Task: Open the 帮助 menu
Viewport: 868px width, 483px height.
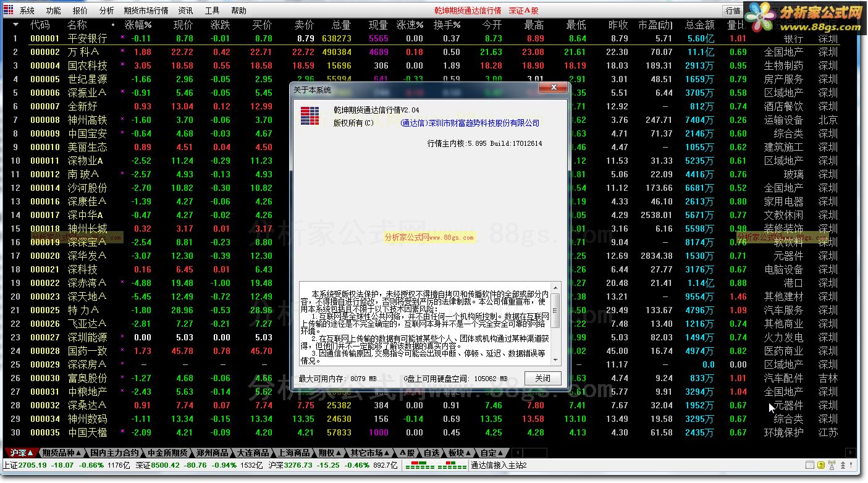Action: click(238, 10)
